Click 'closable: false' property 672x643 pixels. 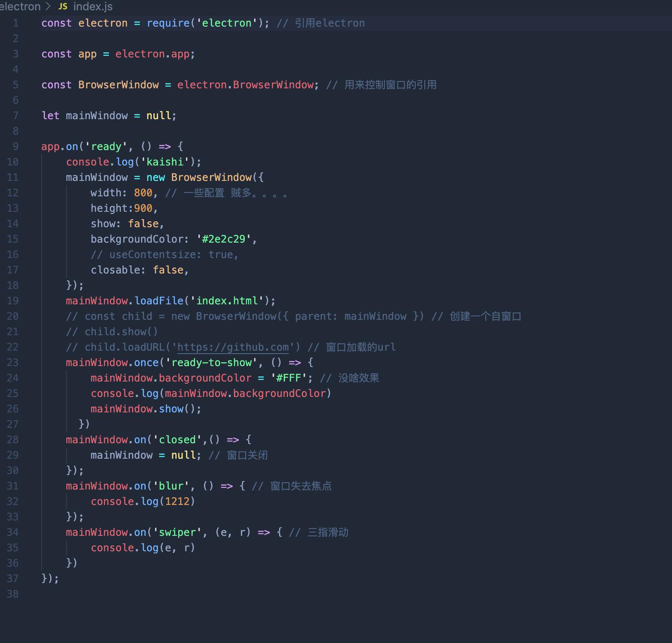pos(137,270)
